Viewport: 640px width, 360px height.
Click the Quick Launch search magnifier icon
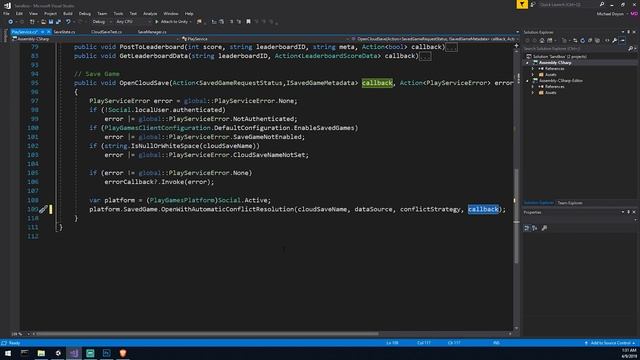coord(602,4)
